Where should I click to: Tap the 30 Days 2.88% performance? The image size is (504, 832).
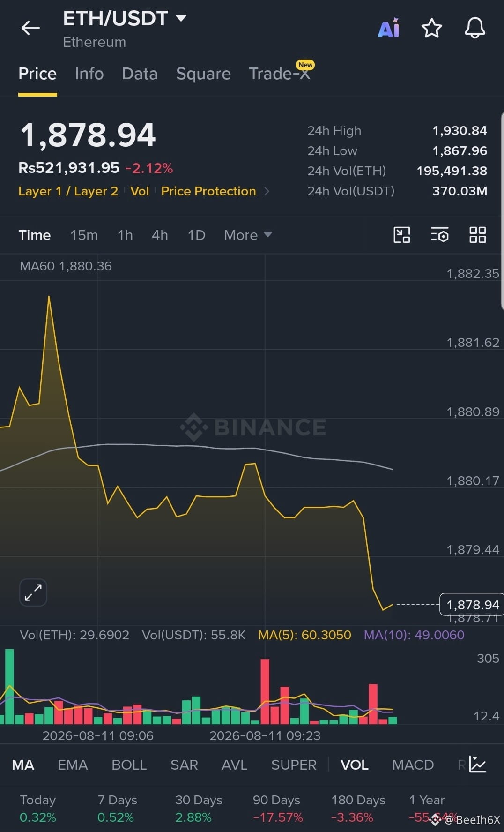point(199,809)
